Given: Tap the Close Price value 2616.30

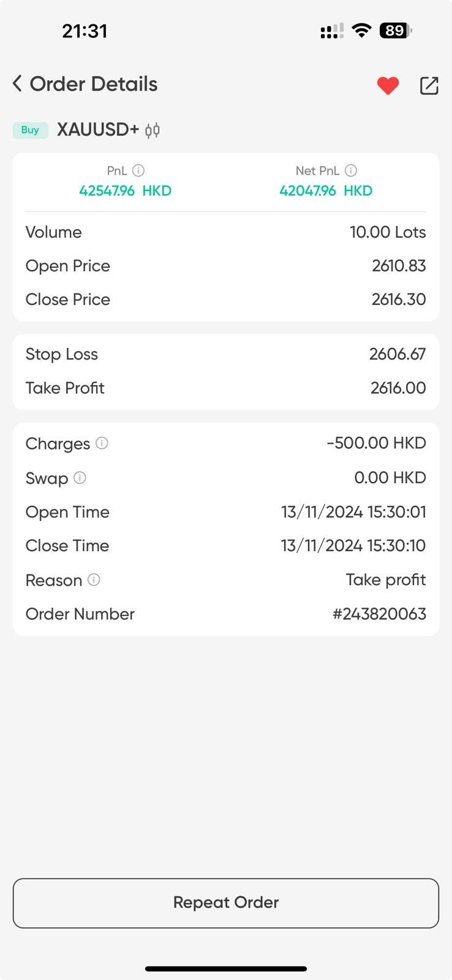Looking at the screenshot, I should tap(398, 300).
